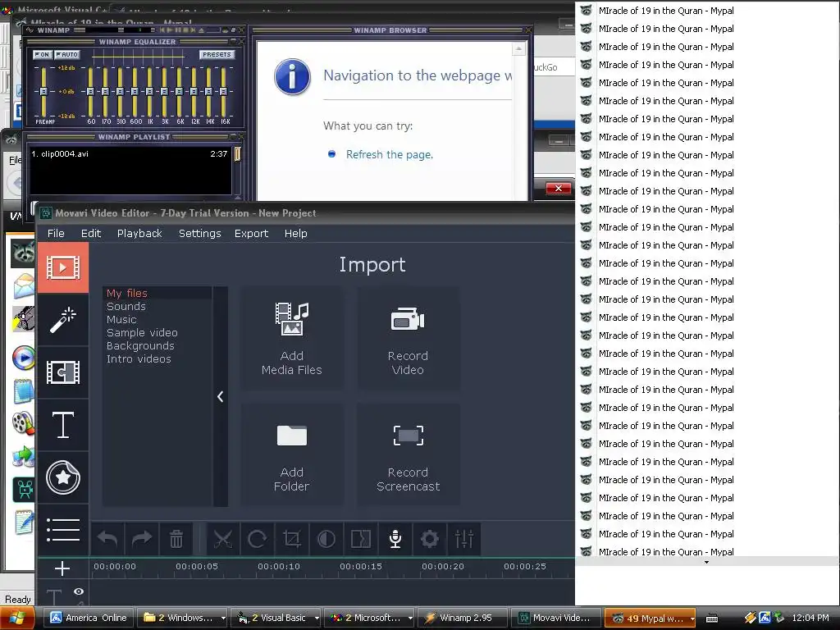840x630 pixels.
Task: Open the Export menu in Movavi
Action: [251, 234]
